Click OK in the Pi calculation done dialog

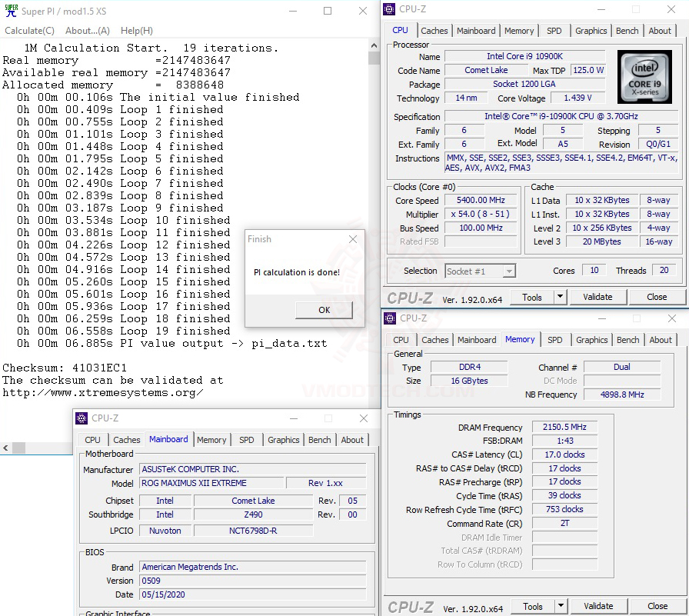click(x=324, y=310)
